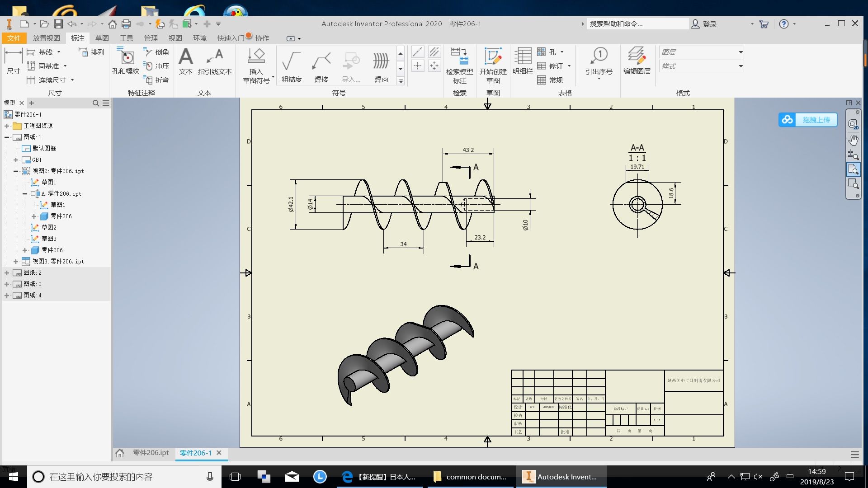The image size is (868, 488).
Task: Click the 拖拽上传 upload button
Action: [x=808, y=120]
